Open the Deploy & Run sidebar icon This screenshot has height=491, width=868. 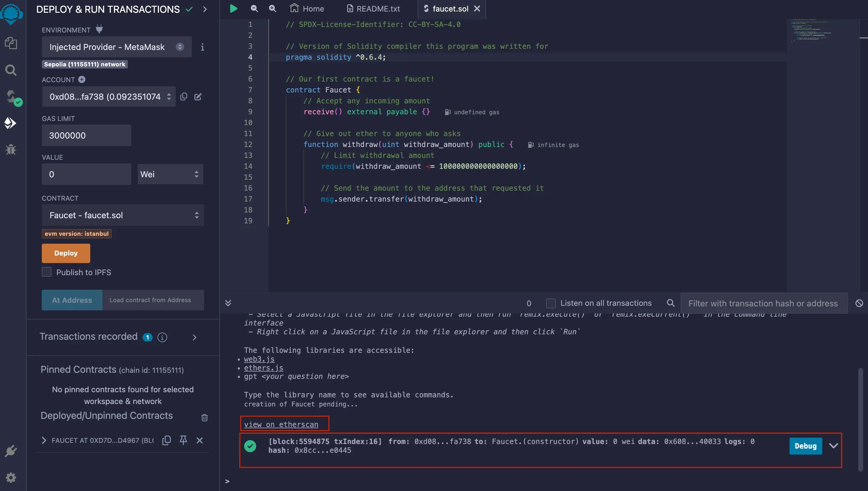click(10, 123)
